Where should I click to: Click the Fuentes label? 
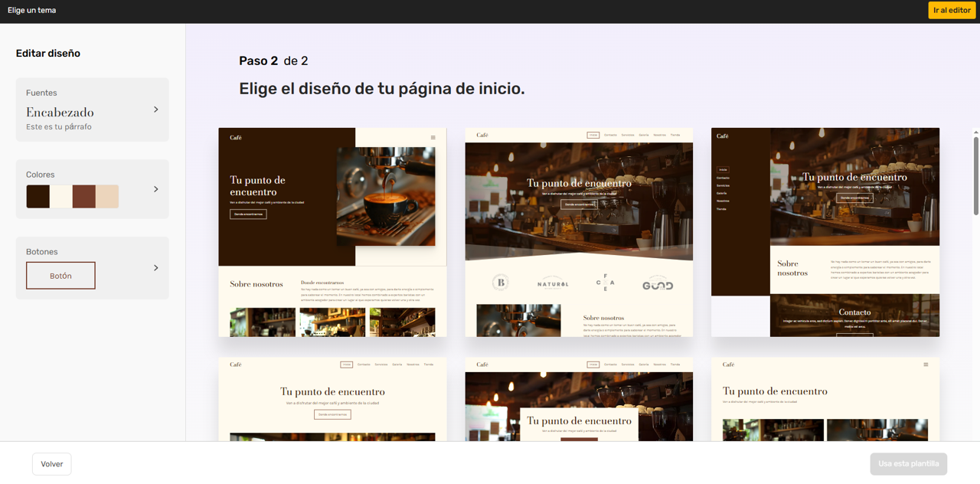[41, 93]
